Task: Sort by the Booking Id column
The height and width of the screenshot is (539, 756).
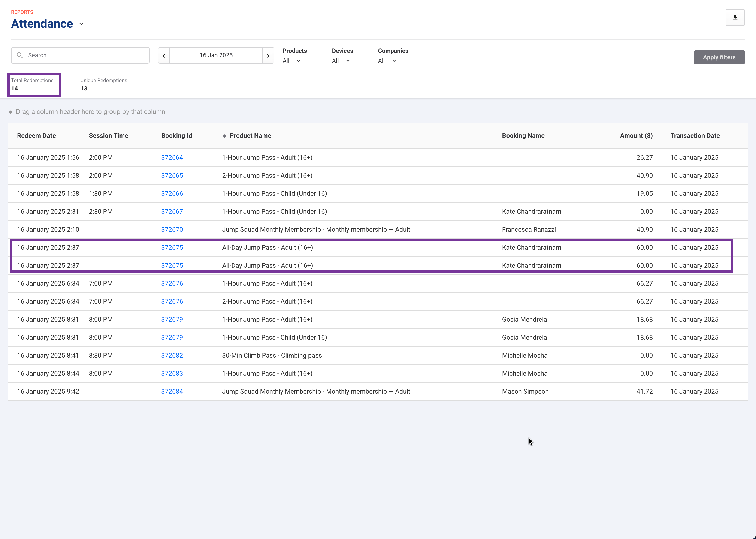Action: pyautogui.click(x=177, y=135)
